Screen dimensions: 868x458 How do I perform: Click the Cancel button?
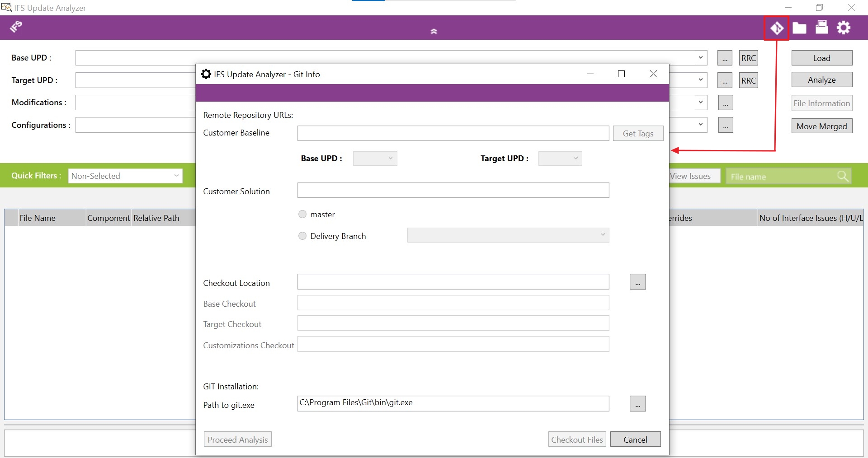click(635, 439)
